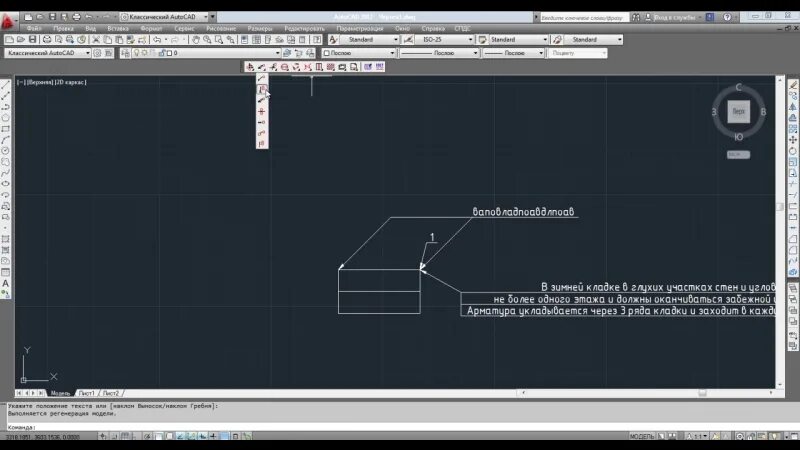This screenshot has width=800, height=450.
Task: Click the keyword search input field
Action: [x=584, y=17]
